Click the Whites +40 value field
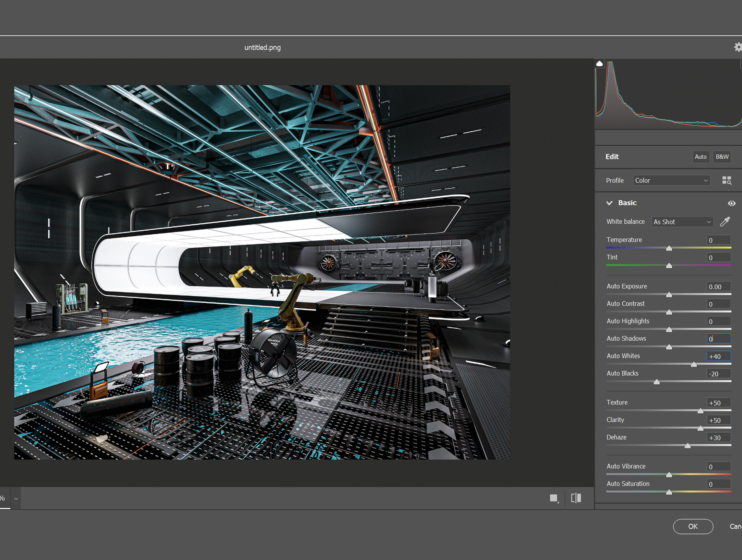 point(718,356)
